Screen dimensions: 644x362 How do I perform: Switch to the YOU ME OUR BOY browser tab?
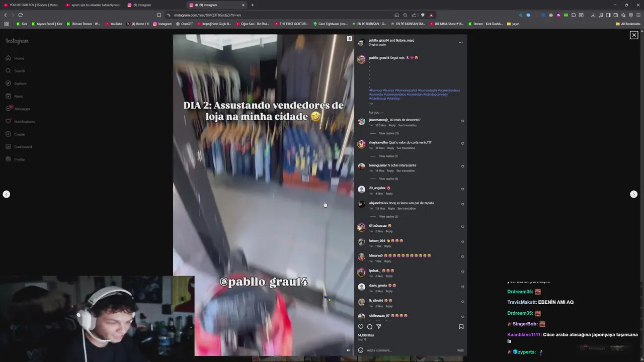click(30, 5)
